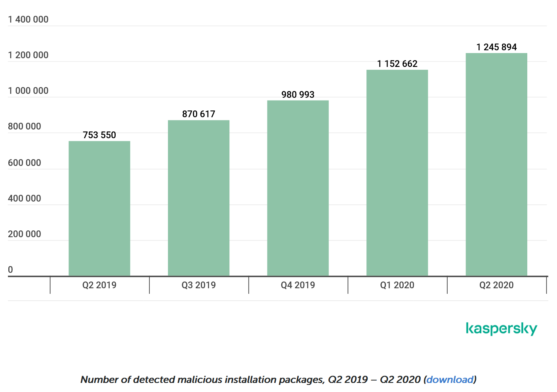Select the tallest bar for Q2 2020
Screen dimensions: 557x392
pos(496,164)
